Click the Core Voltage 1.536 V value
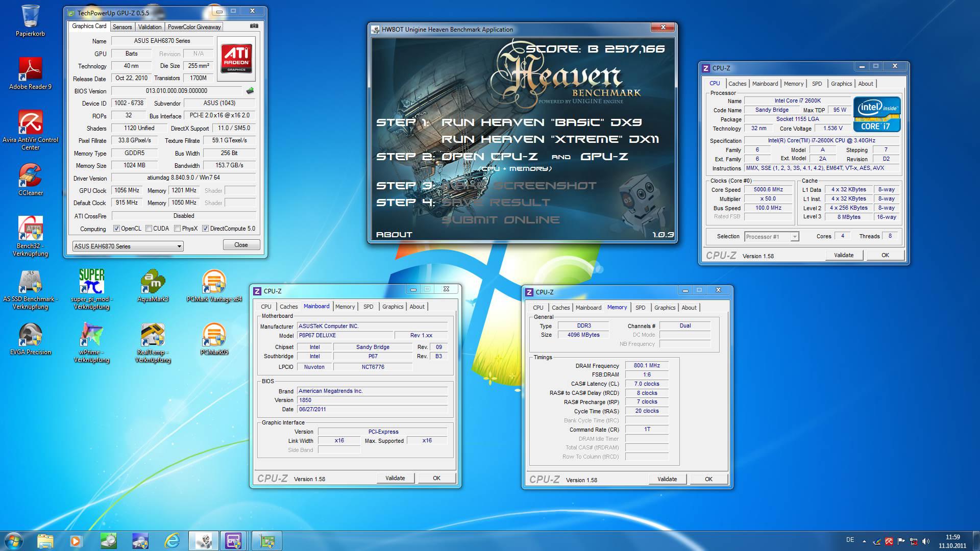This screenshot has width=980, height=551. coord(832,128)
